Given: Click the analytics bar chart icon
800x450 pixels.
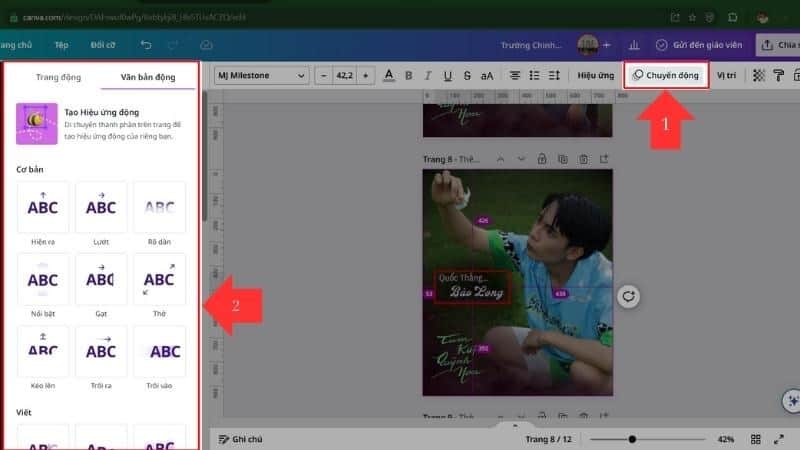Looking at the screenshot, I should tap(633, 45).
